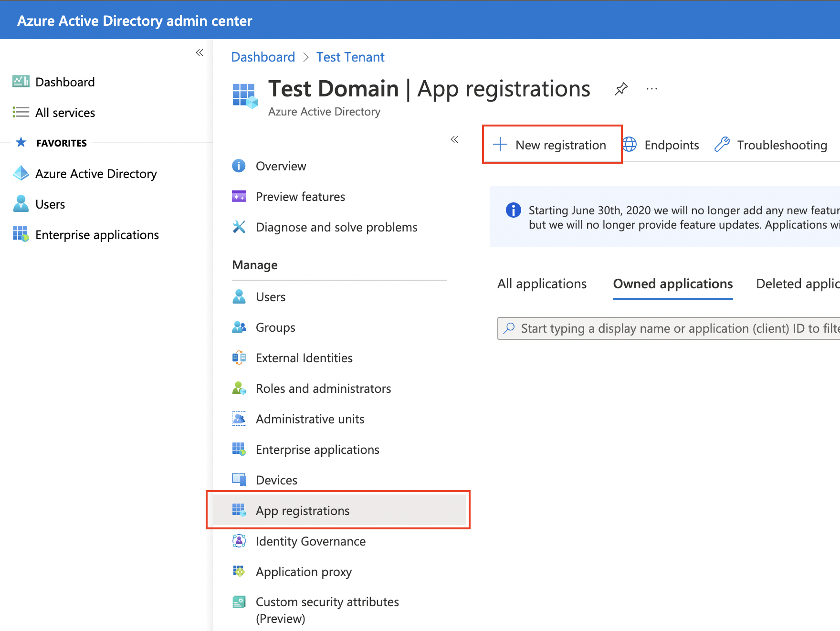Open Preview features in the blade menu

tap(300, 196)
